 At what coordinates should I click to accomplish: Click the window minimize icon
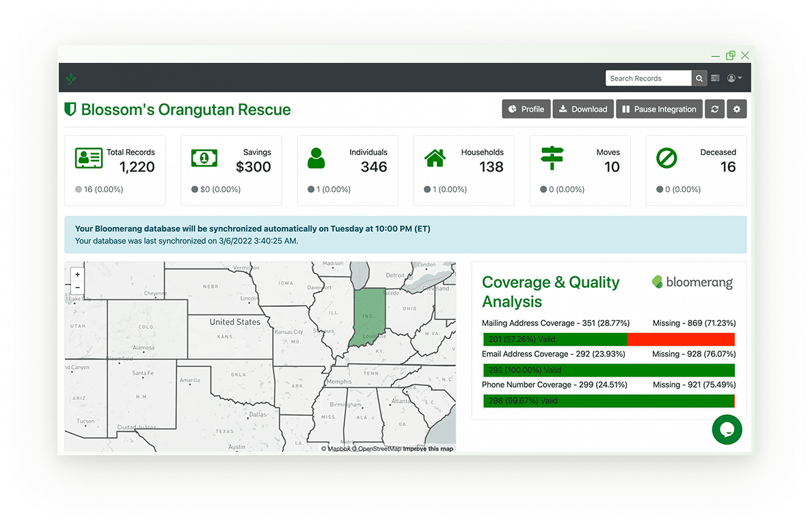point(716,56)
